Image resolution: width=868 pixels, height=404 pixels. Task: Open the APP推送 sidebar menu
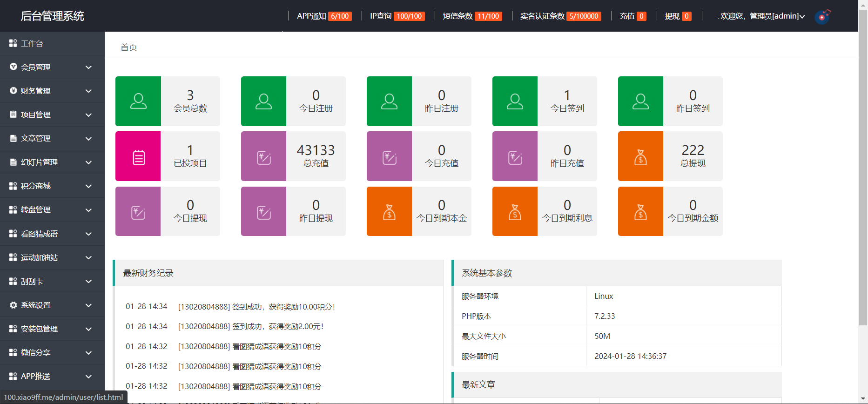click(x=52, y=376)
